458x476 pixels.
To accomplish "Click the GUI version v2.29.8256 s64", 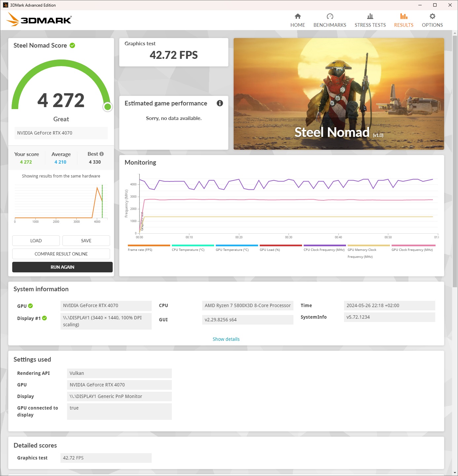I will coord(248,320).
